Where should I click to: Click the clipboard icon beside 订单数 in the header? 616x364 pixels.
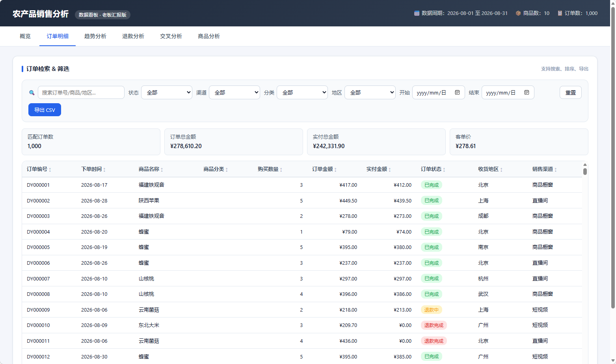click(x=560, y=13)
